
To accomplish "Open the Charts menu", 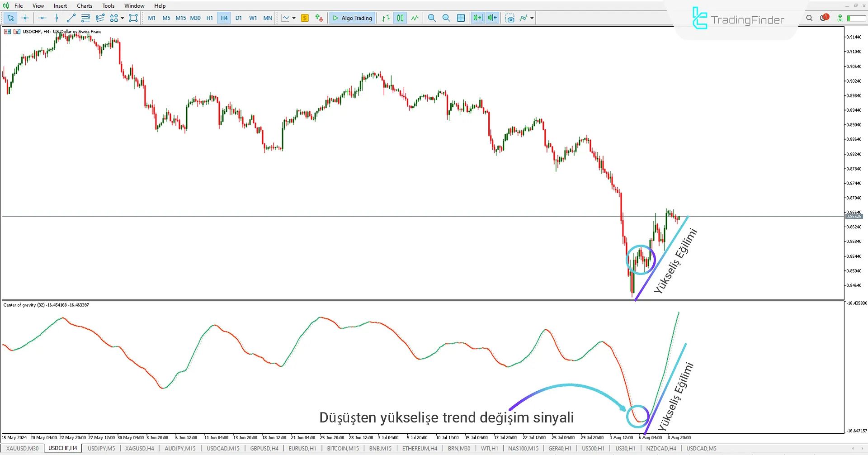I will click(x=84, y=5).
